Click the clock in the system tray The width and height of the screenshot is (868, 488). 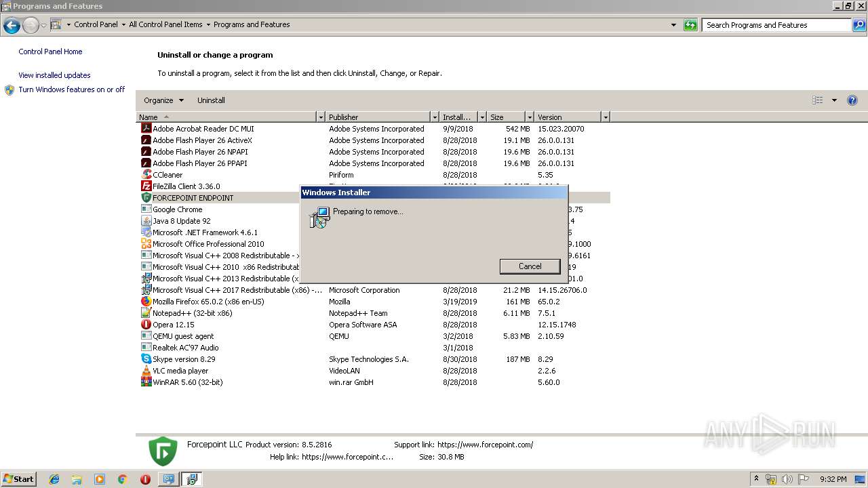click(833, 479)
